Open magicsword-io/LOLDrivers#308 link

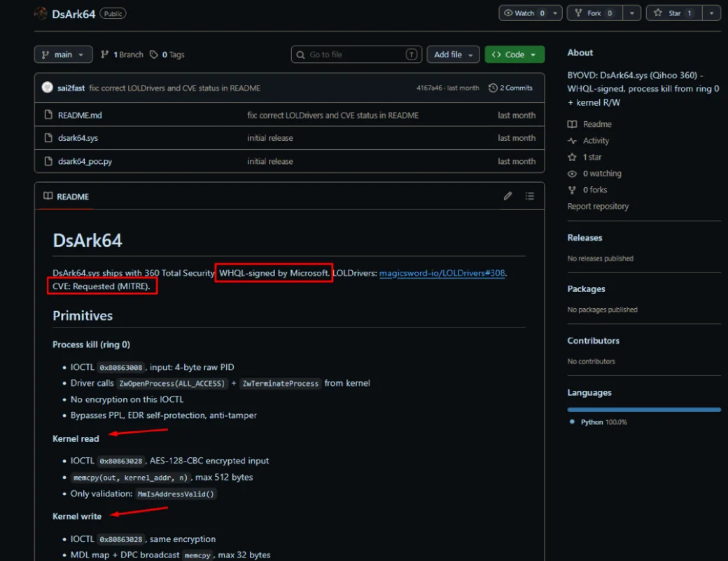click(442, 273)
